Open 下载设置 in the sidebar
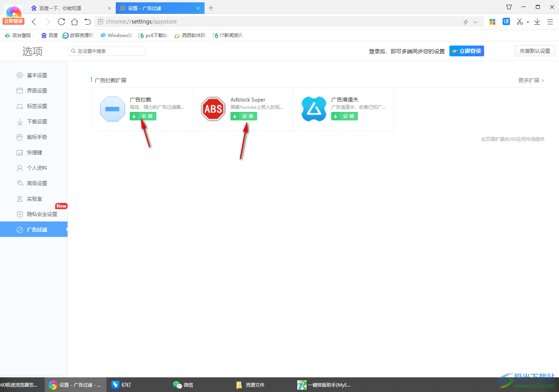This screenshot has height=392, width=559. (x=34, y=122)
